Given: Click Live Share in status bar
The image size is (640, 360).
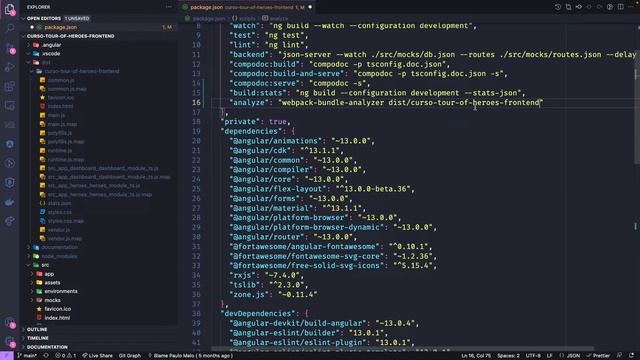Looking at the screenshot, I should (x=97, y=356).
